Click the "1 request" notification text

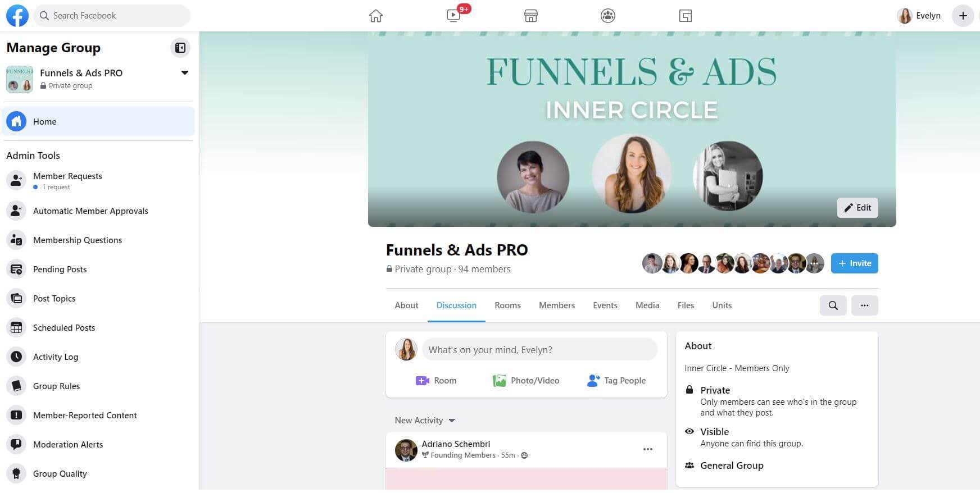pos(56,187)
